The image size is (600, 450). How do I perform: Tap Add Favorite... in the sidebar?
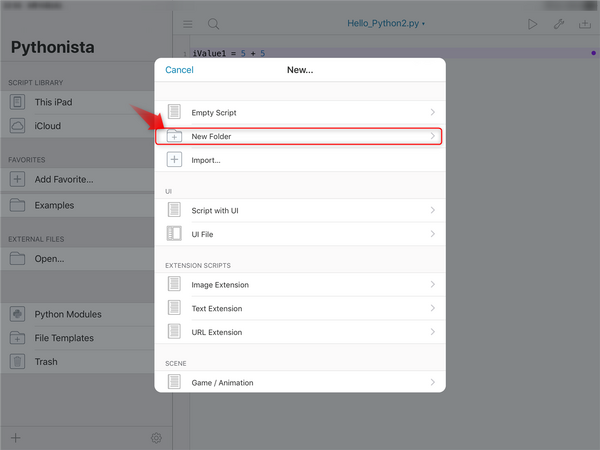[63, 179]
